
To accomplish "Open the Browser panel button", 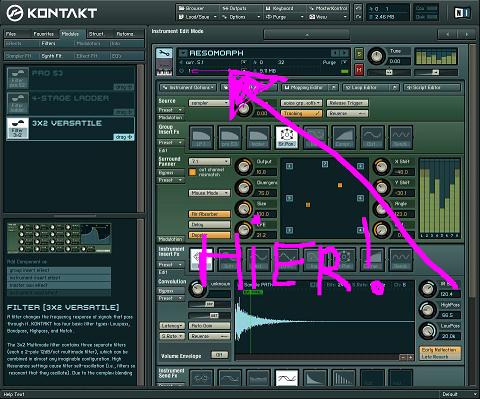I will pyautogui.click(x=198, y=8).
